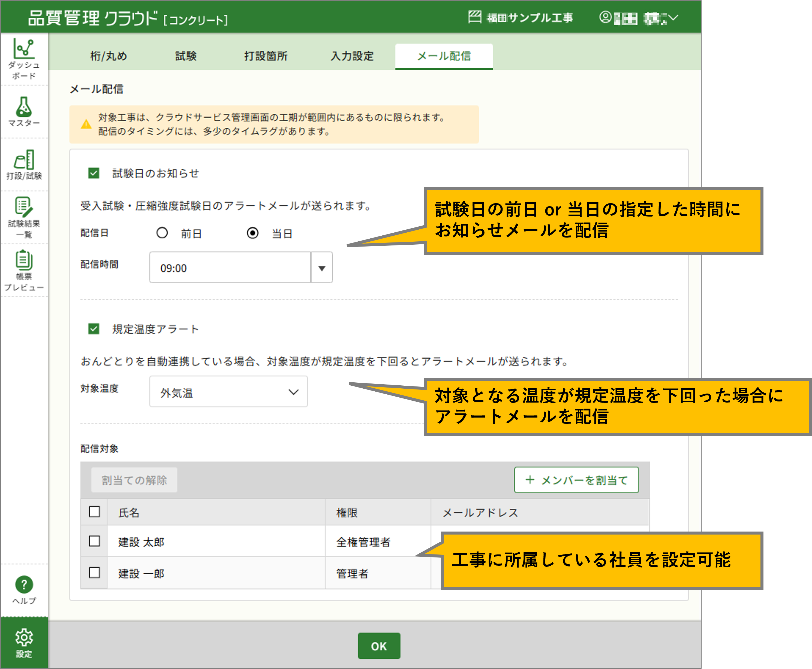812x669 pixels.
Task: Toggle the 規定温度アラート checkbox
Action: click(94, 329)
